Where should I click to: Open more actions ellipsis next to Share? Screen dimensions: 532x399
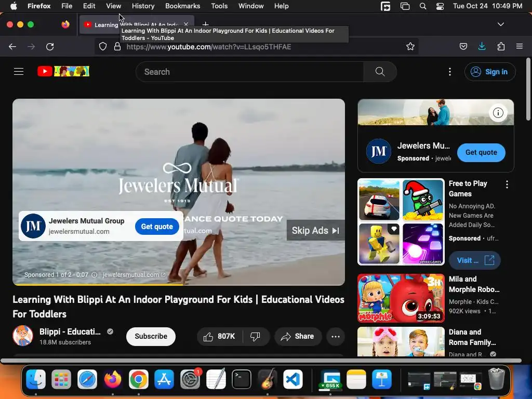[336, 336]
